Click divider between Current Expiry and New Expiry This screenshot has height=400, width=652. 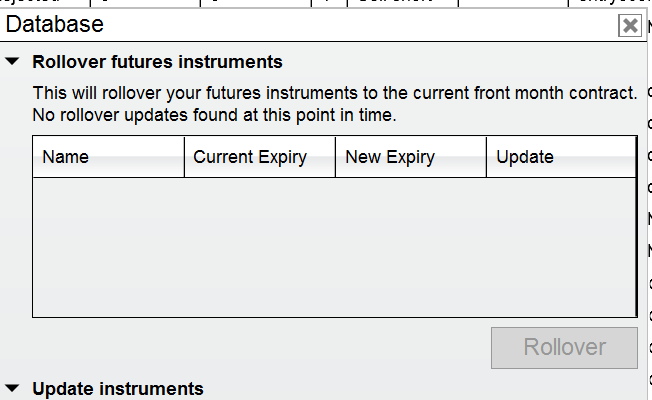click(335, 157)
